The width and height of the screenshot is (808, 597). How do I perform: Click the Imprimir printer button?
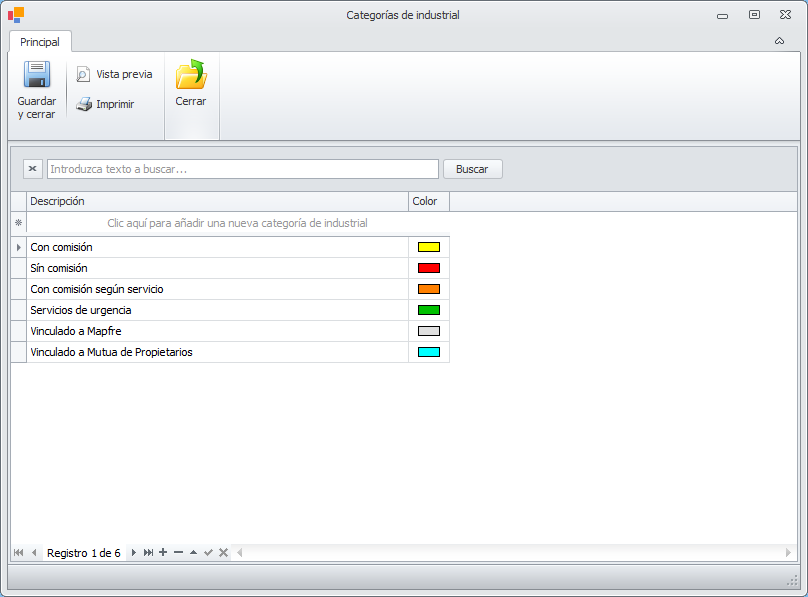(x=105, y=104)
